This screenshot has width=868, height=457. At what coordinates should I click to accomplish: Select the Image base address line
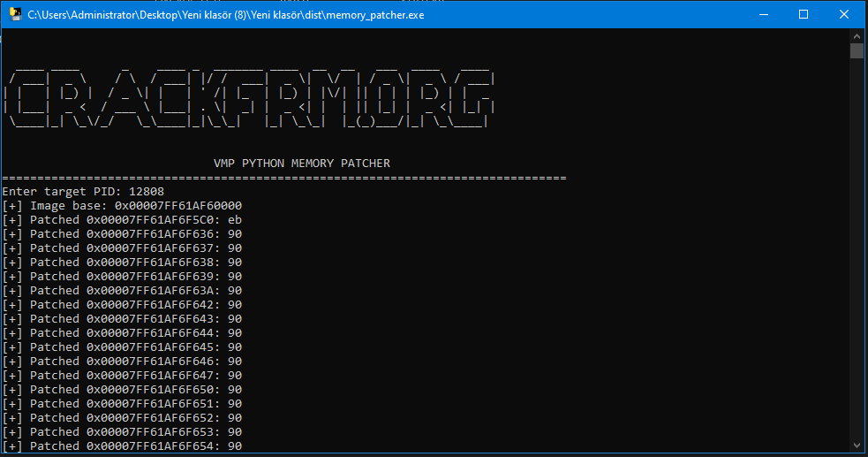point(122,206)
